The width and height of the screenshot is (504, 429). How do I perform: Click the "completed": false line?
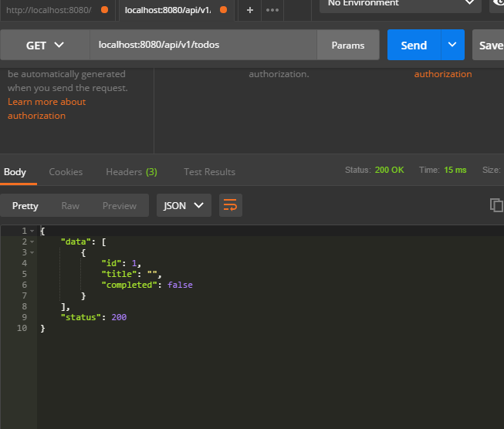[147, 285]
